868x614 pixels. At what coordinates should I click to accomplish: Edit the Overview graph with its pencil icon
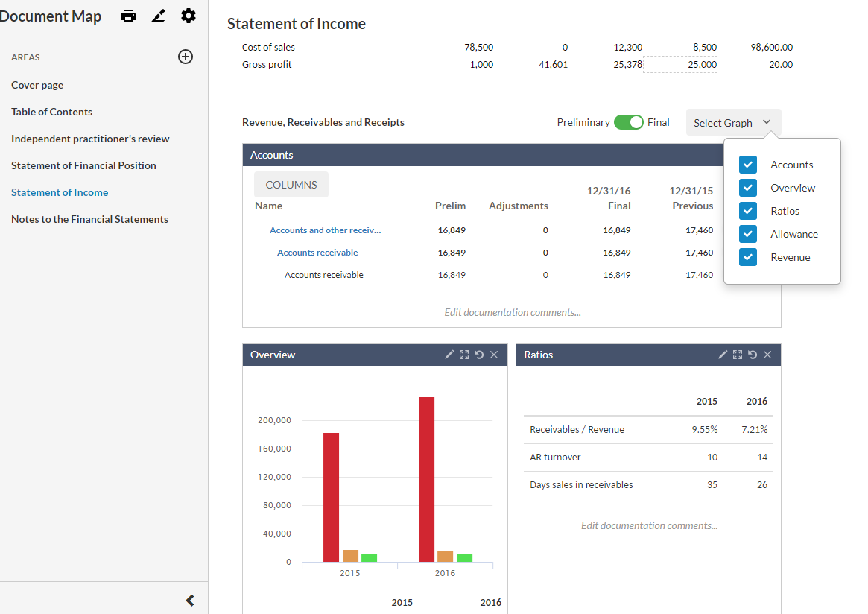(449, 354)
